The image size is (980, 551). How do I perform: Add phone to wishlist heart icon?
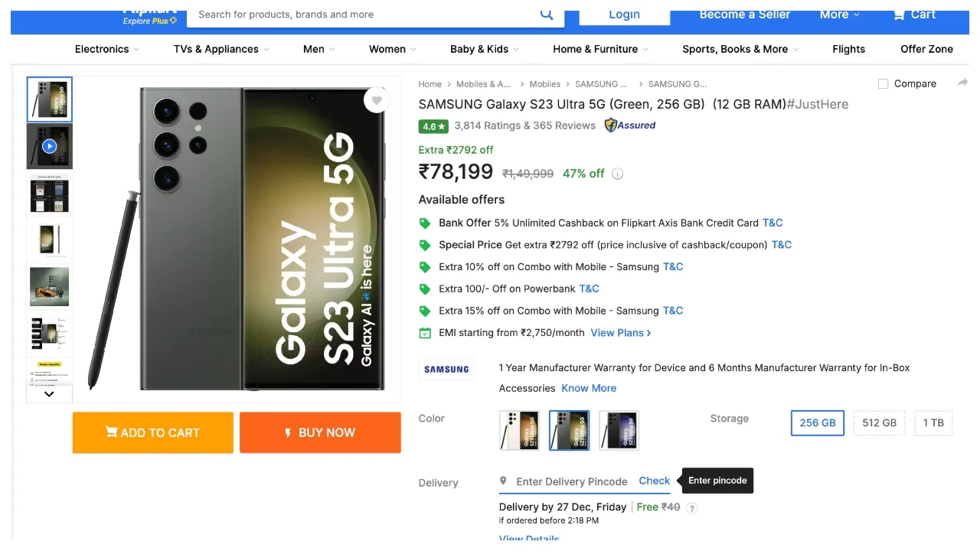point(376,100)
